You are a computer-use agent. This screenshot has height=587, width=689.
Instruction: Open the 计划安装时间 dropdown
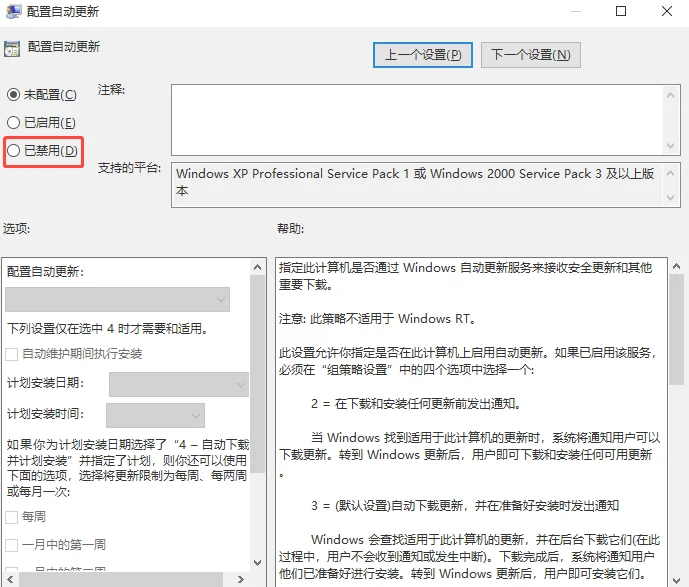(x=156, y=415)
